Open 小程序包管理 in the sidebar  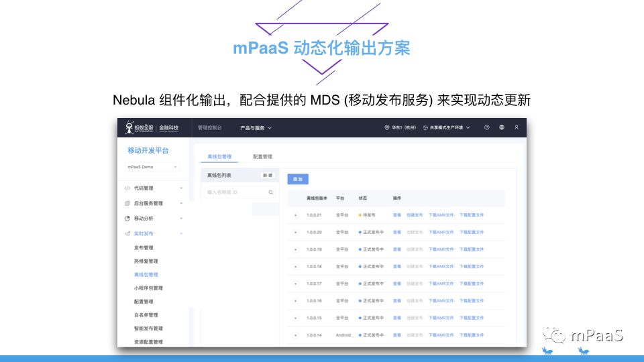[x=148, y=288]
